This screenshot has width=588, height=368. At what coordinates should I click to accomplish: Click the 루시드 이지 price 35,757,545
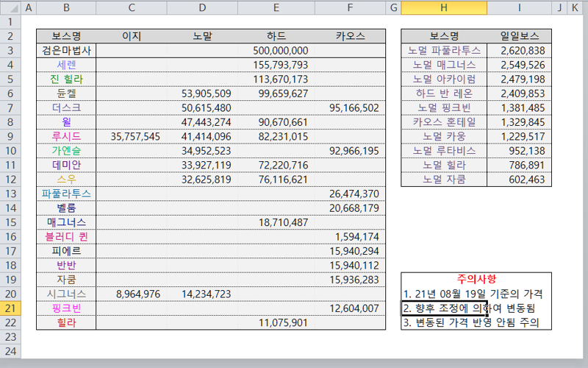pyautogui.click(x=131, y=136)
